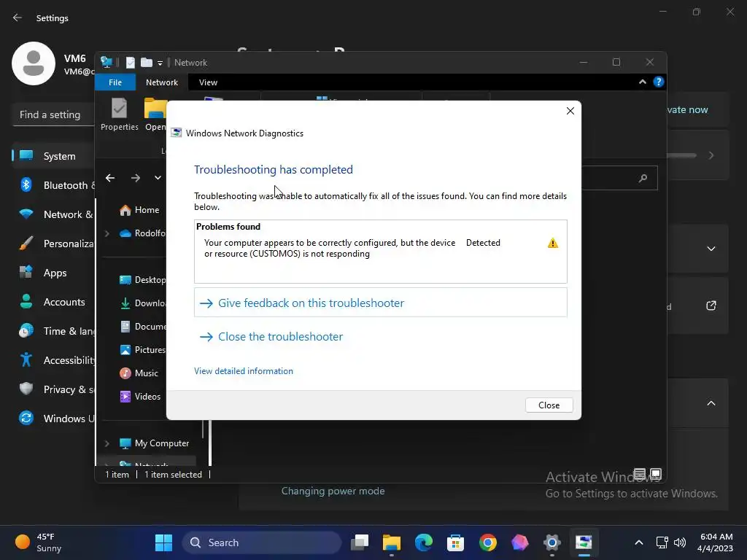Go back in Settings window
This screenshot has height=560, width=747.
click(18, 17)
